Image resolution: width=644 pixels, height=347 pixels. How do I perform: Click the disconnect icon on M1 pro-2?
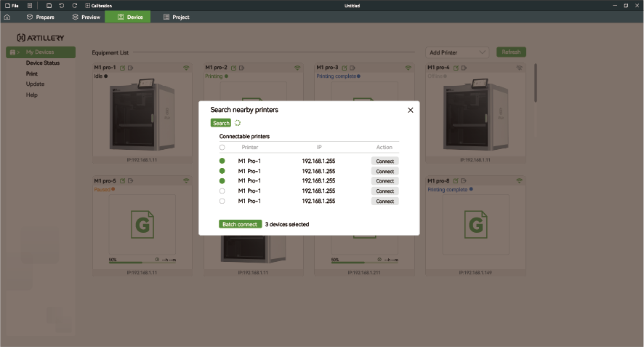242,68
